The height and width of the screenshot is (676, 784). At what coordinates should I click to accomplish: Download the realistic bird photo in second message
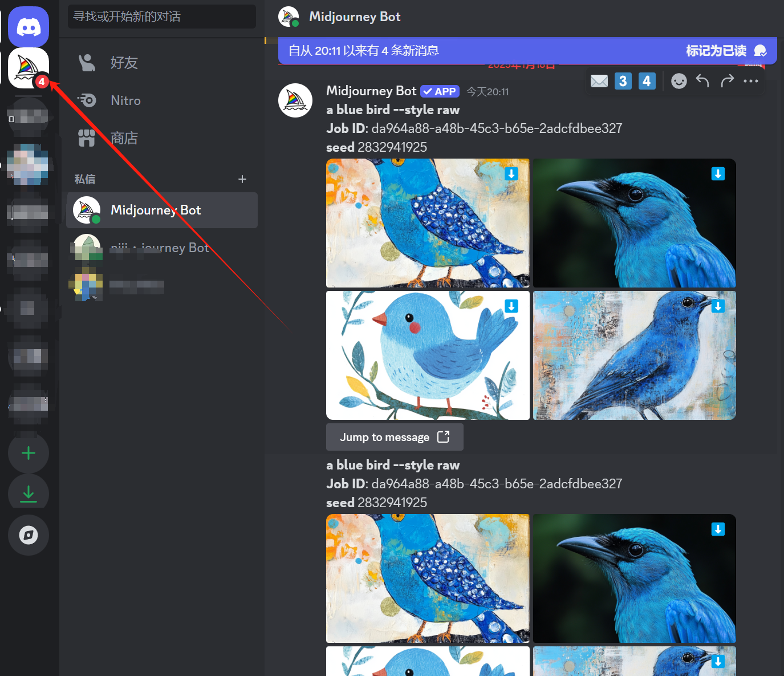[x=718, y=529]
